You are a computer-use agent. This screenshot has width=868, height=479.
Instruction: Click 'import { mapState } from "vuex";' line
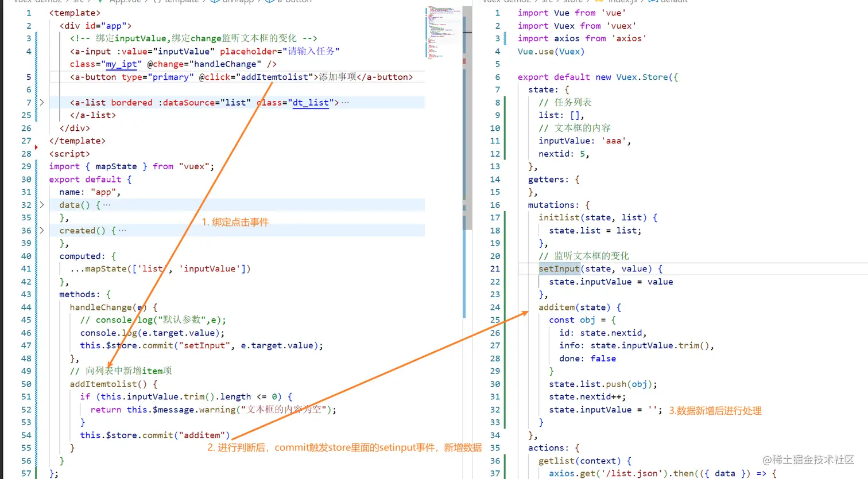click(131, 166)
